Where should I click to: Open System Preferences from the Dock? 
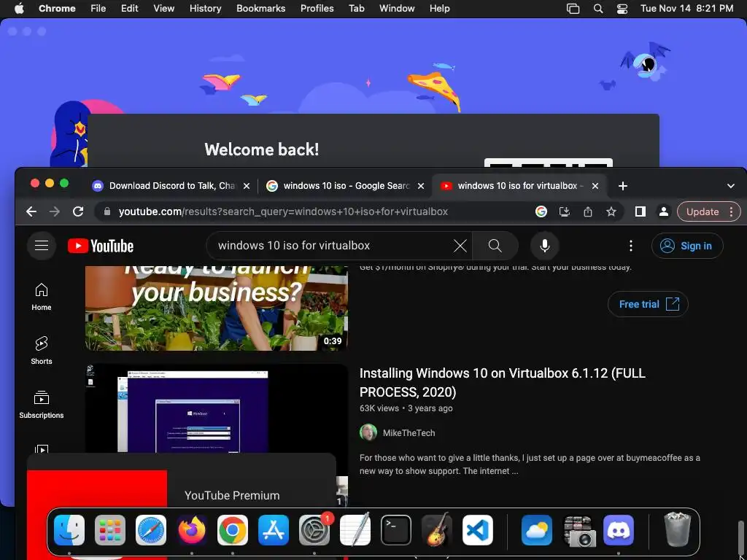pos(314,529)
